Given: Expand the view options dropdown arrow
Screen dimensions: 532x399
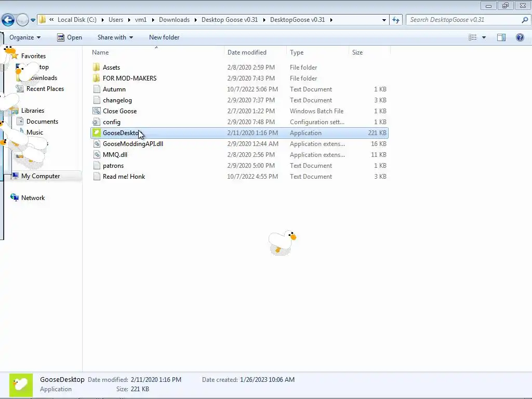Looking at the screenshot, I should (x=484, y=37).
